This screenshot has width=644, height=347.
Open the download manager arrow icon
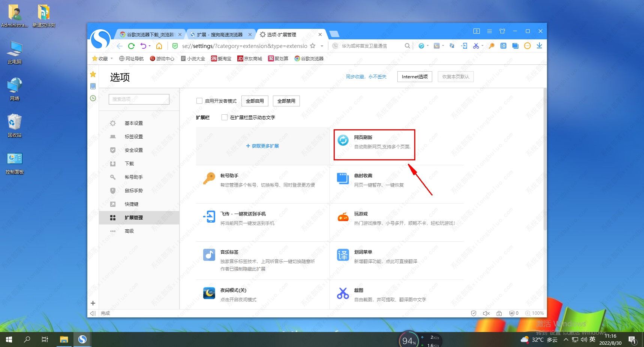click(539, 46)
